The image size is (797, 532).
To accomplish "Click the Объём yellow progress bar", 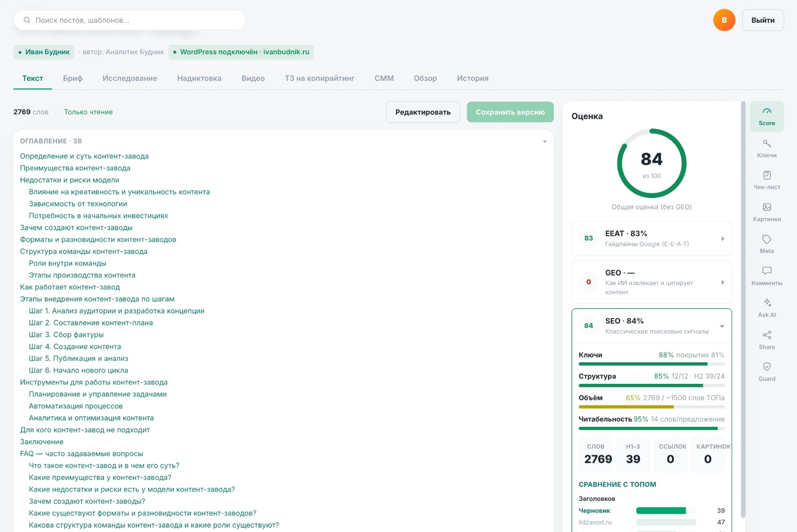I will pyautogui.click(x=651, y=407).
